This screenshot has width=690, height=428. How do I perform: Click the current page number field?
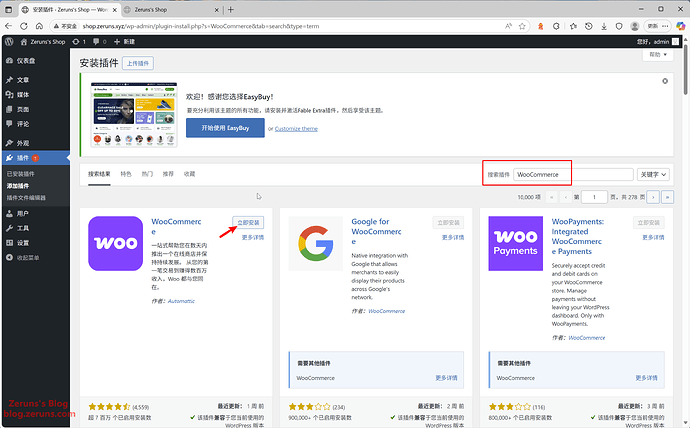[594, 197]
